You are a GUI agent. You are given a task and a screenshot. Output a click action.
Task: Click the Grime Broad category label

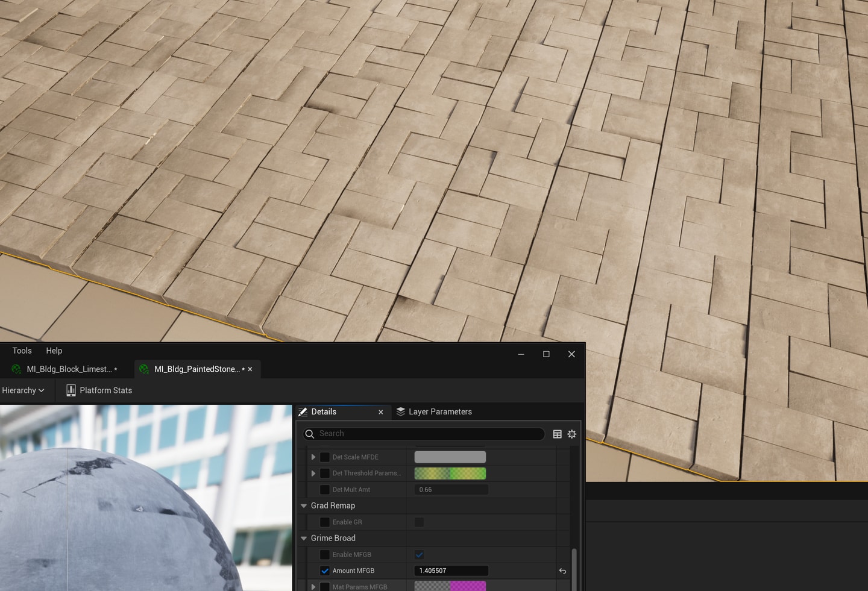[333, 539]
